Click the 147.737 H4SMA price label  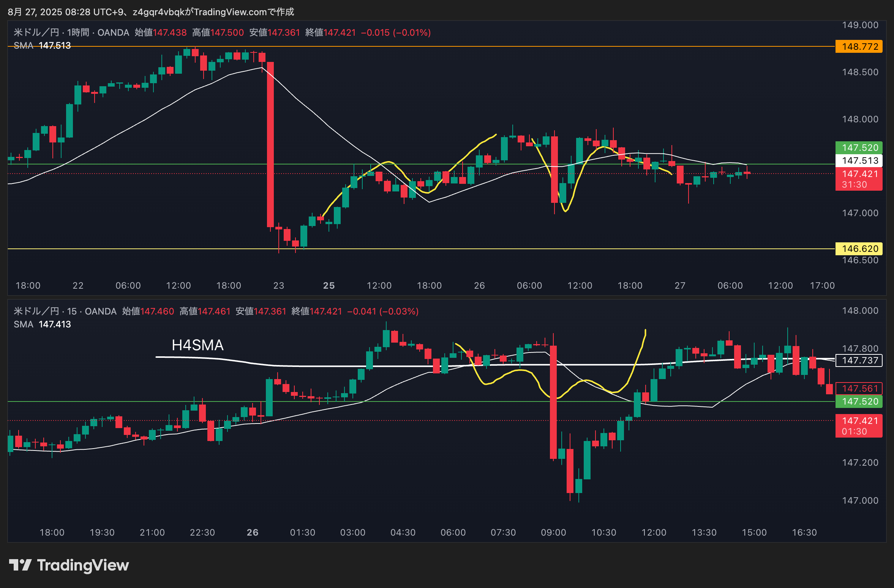tap(859, 360)
